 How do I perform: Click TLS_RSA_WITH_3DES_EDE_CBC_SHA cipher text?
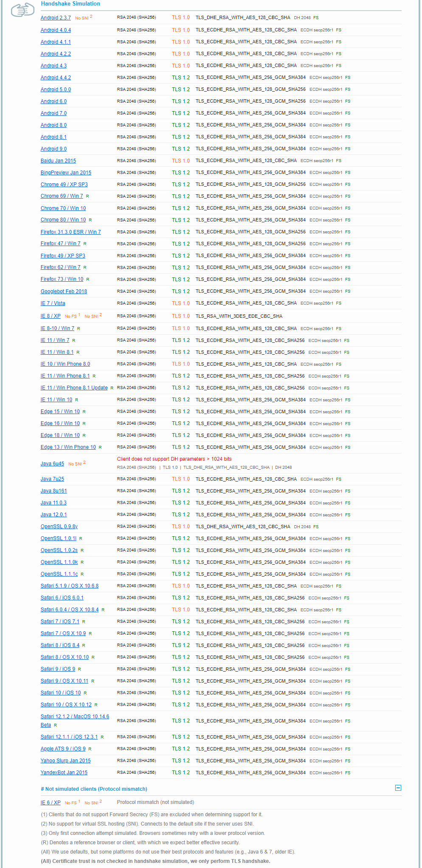tap(239, 316)
